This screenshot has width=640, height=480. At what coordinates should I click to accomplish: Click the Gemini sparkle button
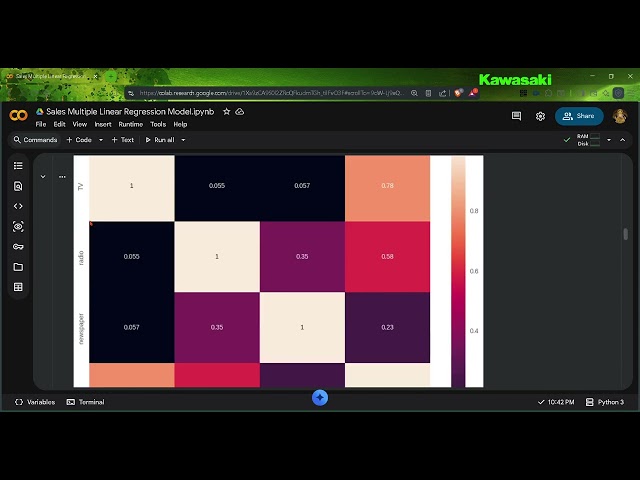tap(320, 397)
